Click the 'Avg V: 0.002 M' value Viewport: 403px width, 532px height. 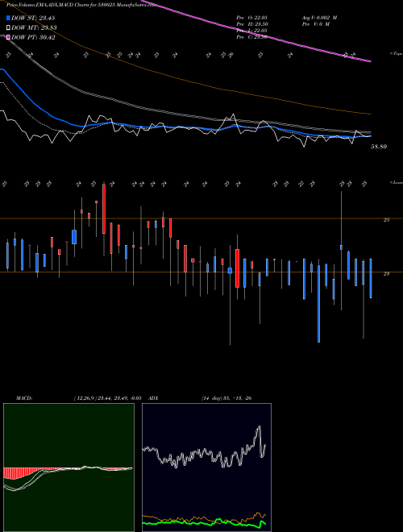[319, 17]
